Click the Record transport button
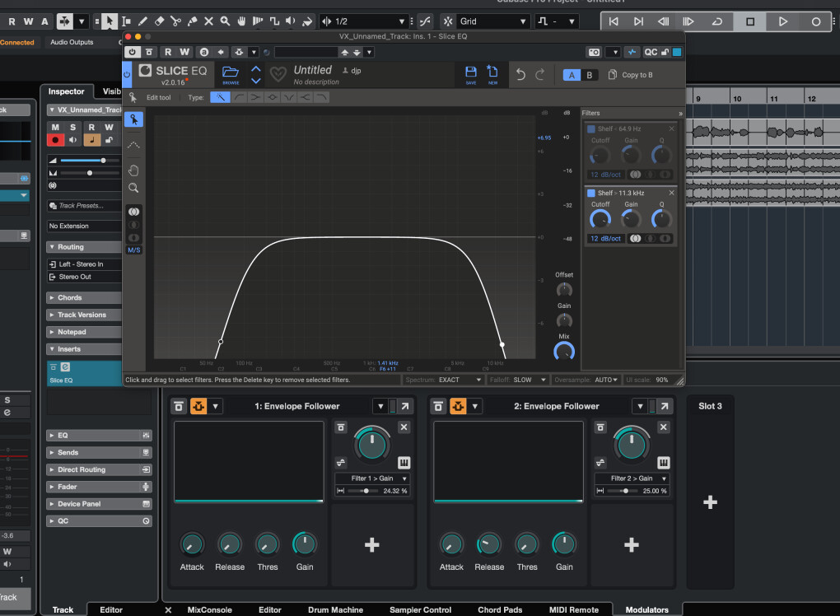Screen dimensions: 840x616 pos(815,21)
